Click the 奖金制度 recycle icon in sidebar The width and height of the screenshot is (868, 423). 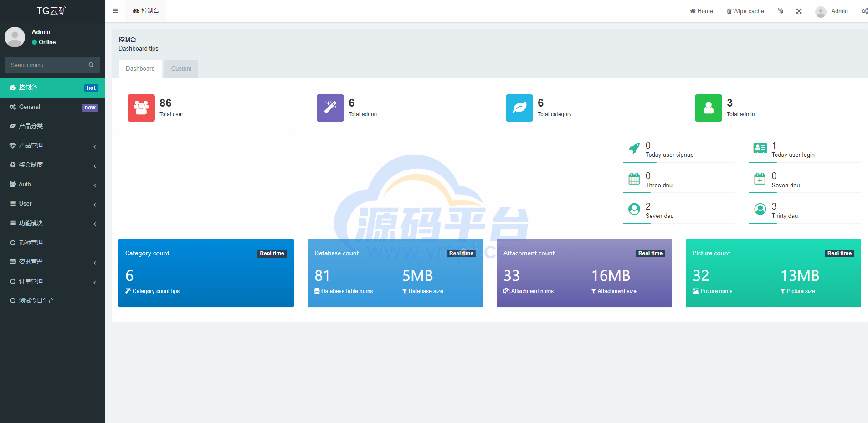click(x=13, y=165)
